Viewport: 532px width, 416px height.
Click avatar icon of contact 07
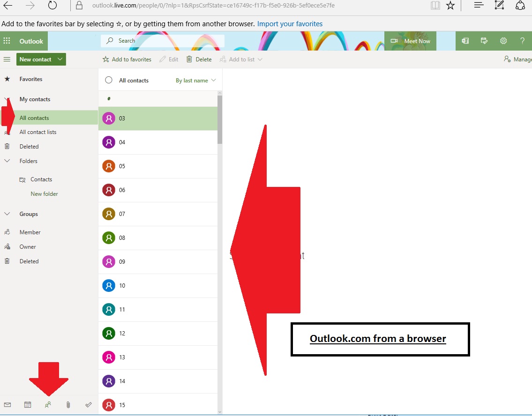[x=109, y=214]
